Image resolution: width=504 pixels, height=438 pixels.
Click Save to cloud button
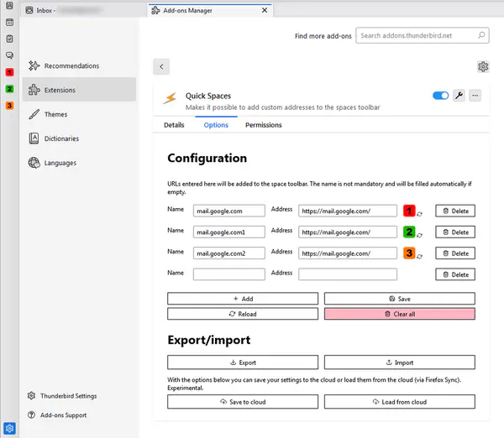[x=243, y=402]
